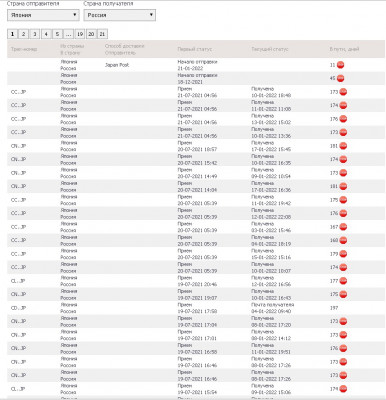Screen dimensions: 386x400
Task: Click the Получена 15-01-2022 15:16 status
Action: point(271,254)
